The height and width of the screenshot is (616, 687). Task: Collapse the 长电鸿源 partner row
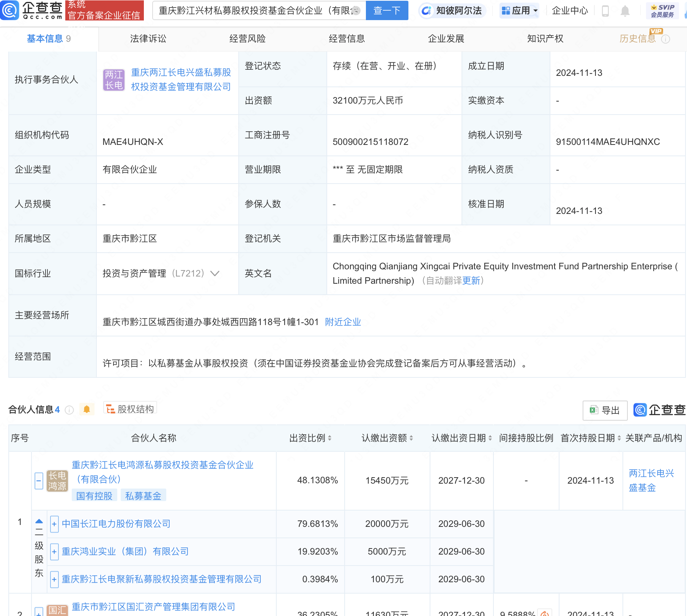(x=39, y=481)
